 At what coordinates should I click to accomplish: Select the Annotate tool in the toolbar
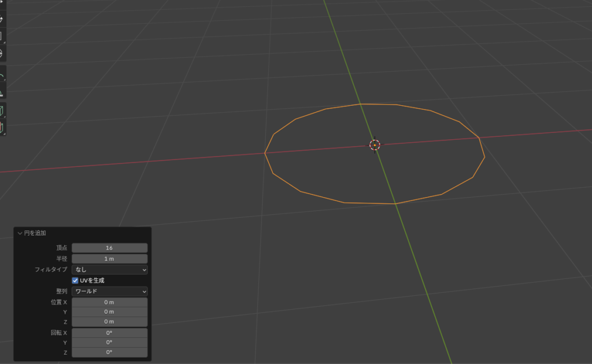[2, 76]
